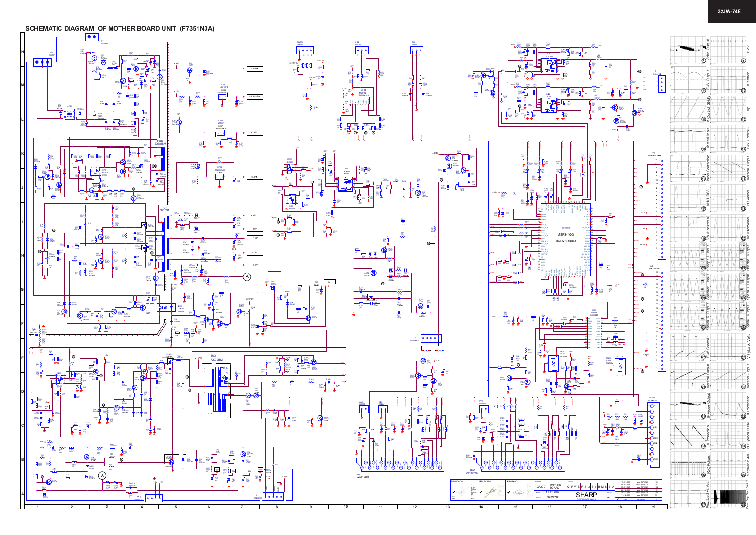Open waveform 29 Vertical Output
The image size is (756, 535).
[x=689, y=376]
